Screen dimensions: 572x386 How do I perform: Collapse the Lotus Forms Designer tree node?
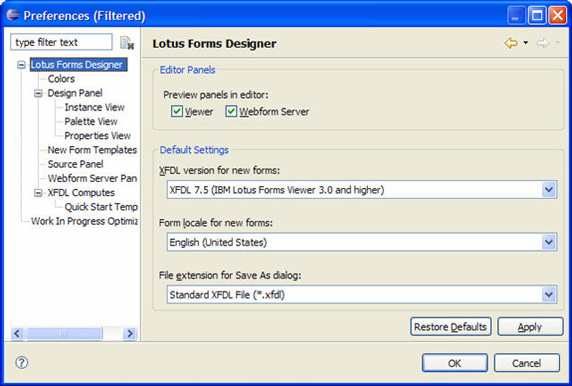22,65
